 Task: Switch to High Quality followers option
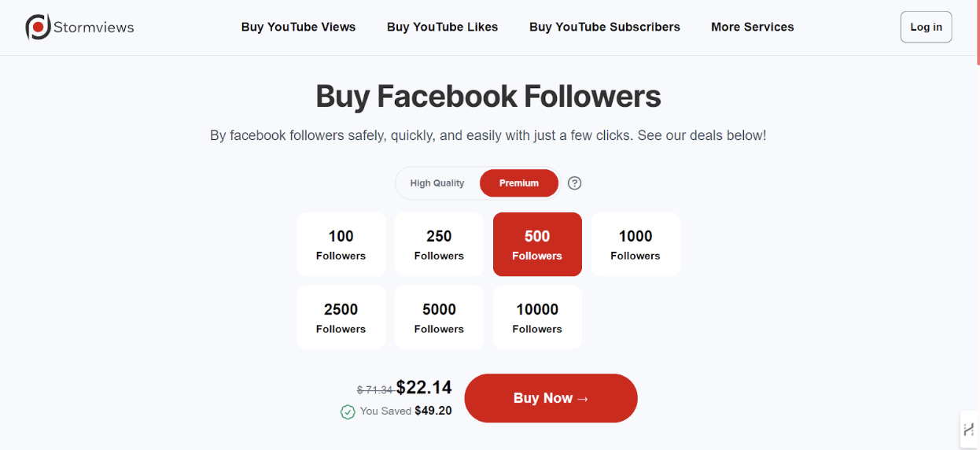[437, 183]
